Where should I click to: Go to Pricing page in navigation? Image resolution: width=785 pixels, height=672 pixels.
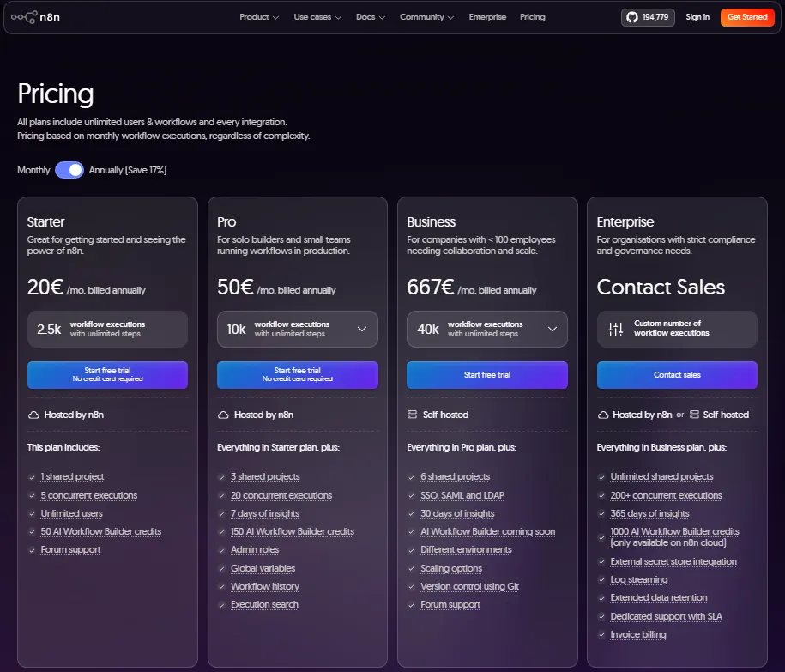coord(532,17)
